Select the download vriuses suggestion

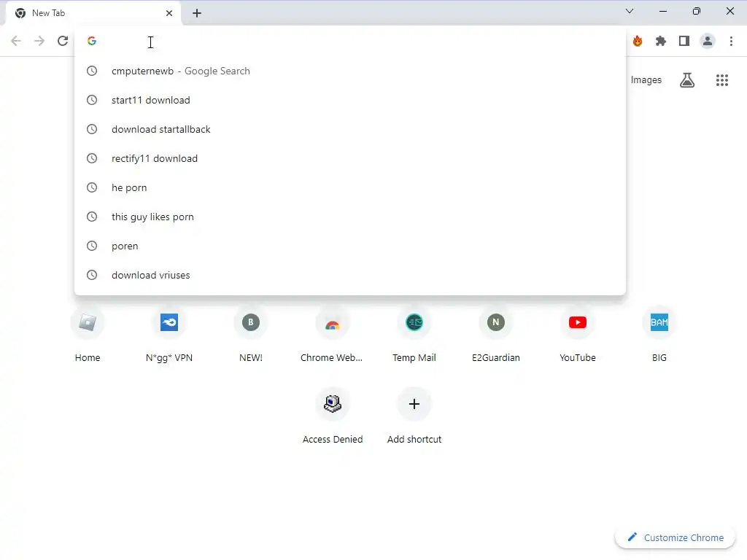(350, 275)
